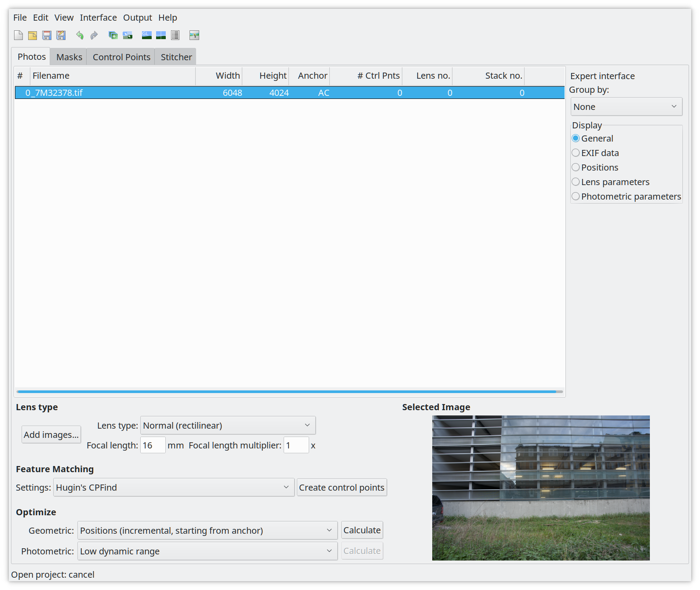Click the 6048 width cell
Screen dimensions: 700x590
click(232, 93)
